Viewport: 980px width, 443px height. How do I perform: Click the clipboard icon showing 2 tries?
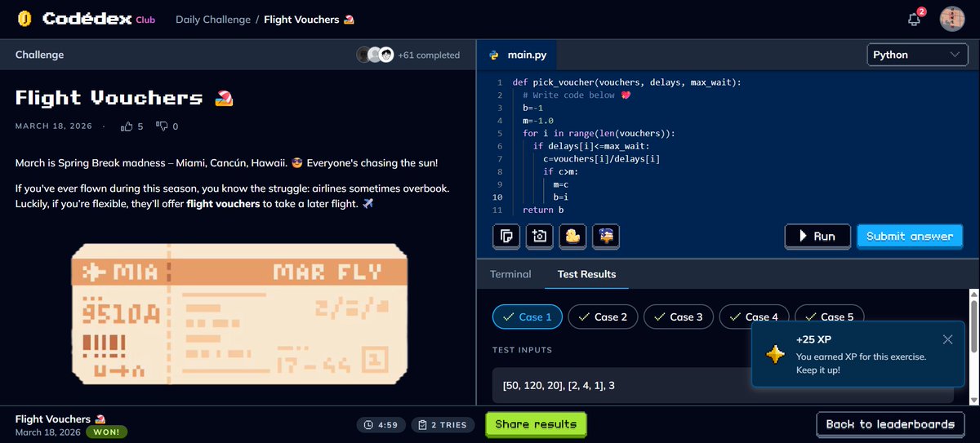coord(422,425)
